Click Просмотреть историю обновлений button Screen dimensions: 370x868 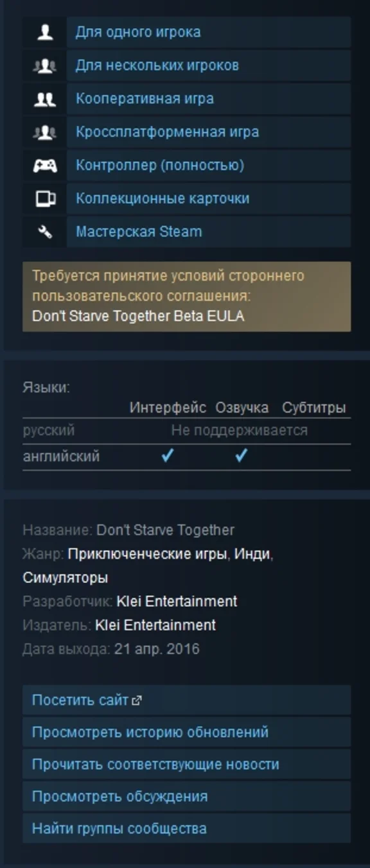[187, 733]
